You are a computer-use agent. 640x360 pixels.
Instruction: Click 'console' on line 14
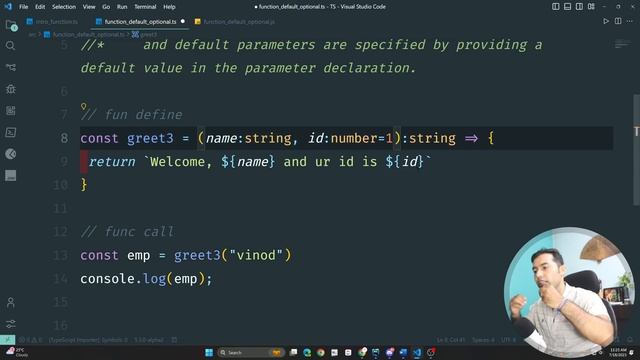pyautogui.click(x=107, y=279)
